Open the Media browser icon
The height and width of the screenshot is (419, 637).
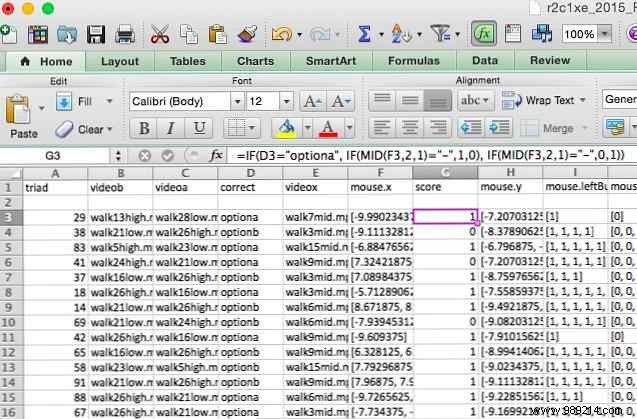click(x=542, y=33)
